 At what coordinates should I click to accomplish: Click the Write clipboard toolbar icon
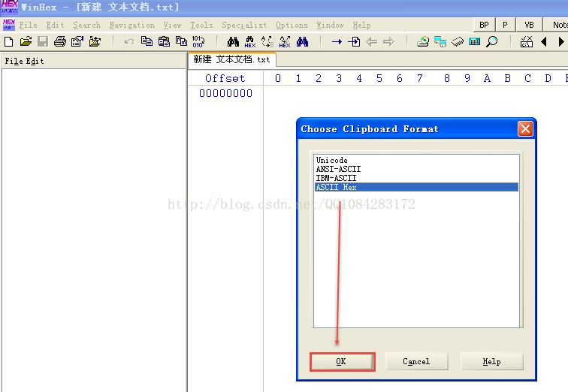coord(181,41)
